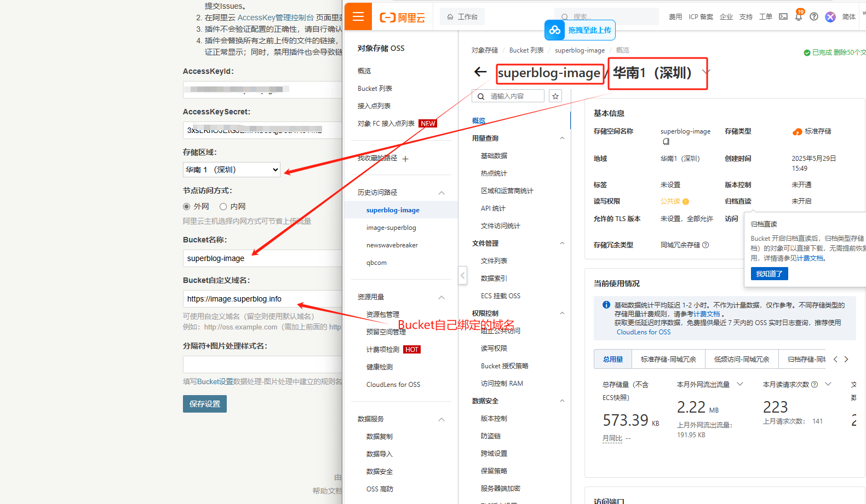
Task: Focus the AccessKeyId input field
Action: pyautogui.click(x=263, y=90)
